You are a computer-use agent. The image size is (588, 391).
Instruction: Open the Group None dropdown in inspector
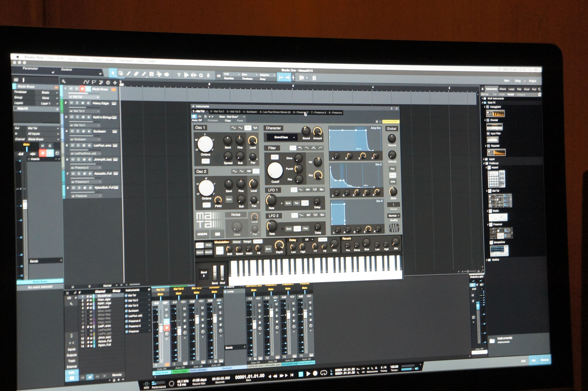(x=47, y=98)
